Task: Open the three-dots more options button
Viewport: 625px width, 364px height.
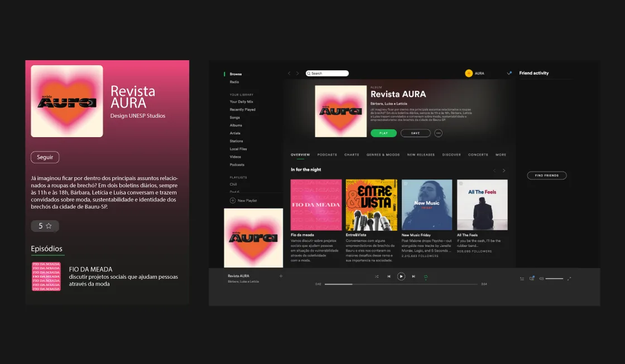Action: [x=439, y=133]
